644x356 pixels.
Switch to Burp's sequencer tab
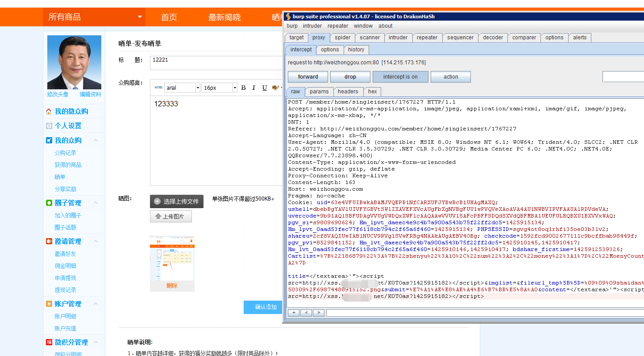[460, 38]
